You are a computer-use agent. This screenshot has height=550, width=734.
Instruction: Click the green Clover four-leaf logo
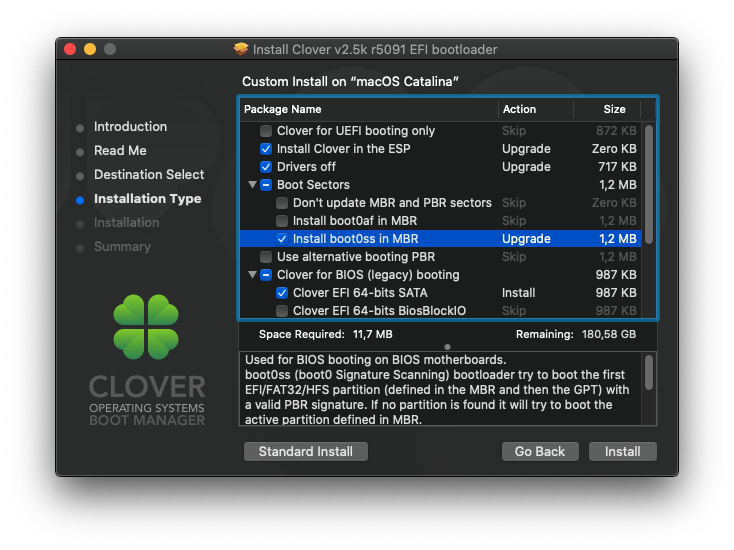tap(146, 327)
